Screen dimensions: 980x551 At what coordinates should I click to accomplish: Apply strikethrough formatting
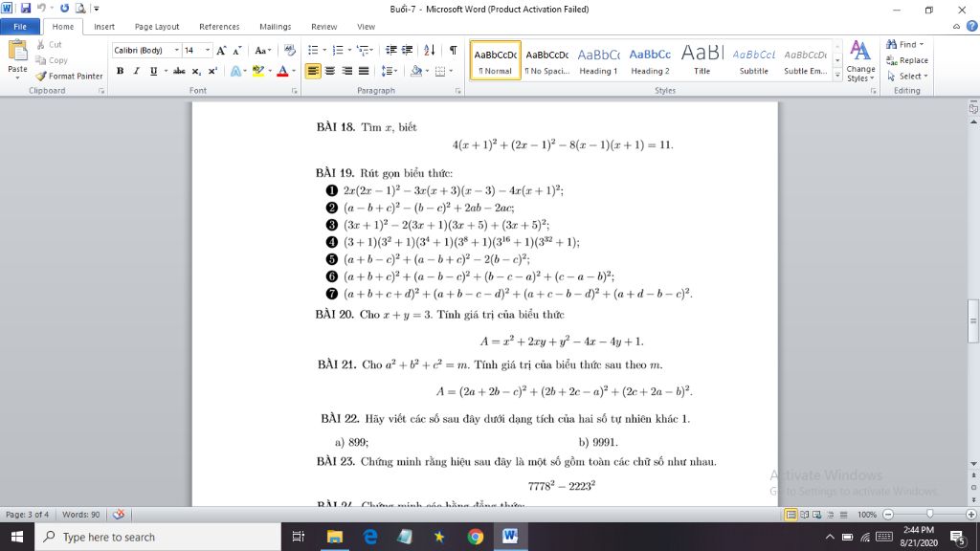click(179, 71)
